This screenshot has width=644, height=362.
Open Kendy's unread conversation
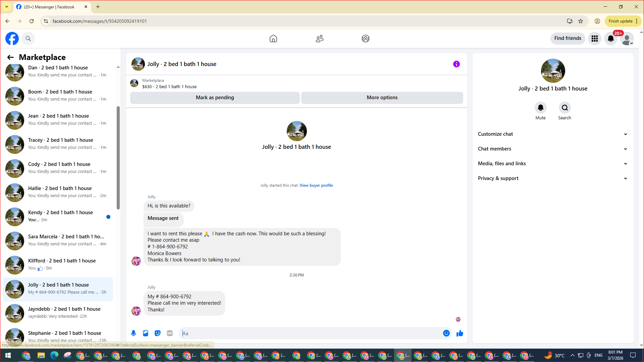point(58,216)
